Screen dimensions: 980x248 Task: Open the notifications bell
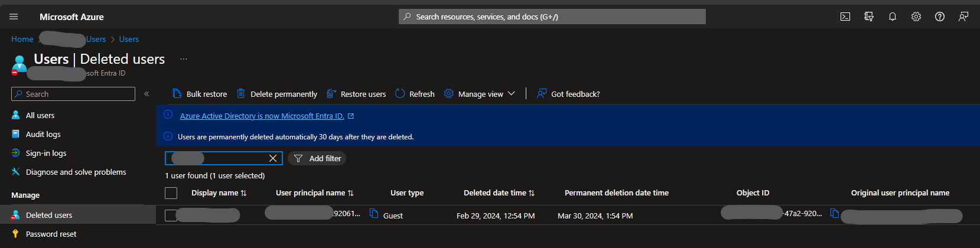893,17
